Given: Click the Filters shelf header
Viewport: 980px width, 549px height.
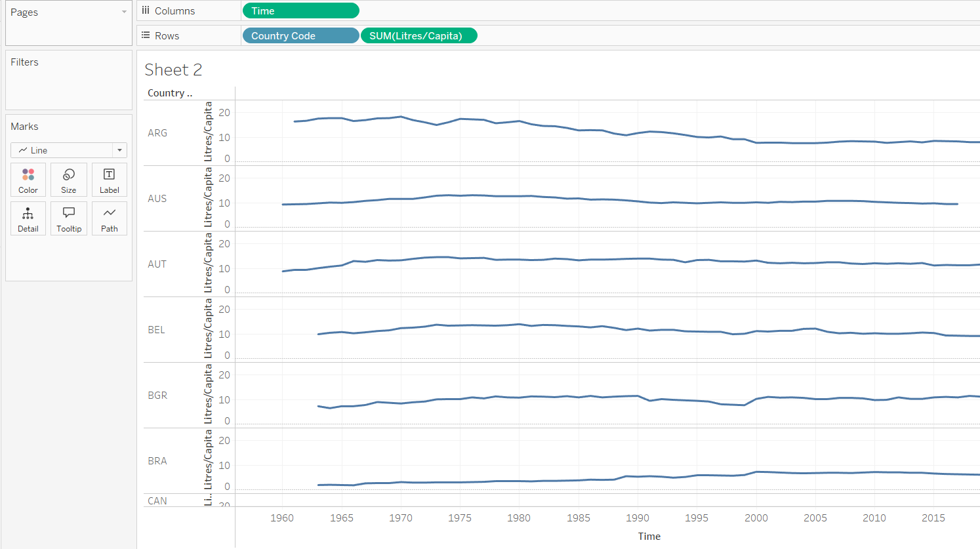Looking at the screenshot, I should [25, 62].
